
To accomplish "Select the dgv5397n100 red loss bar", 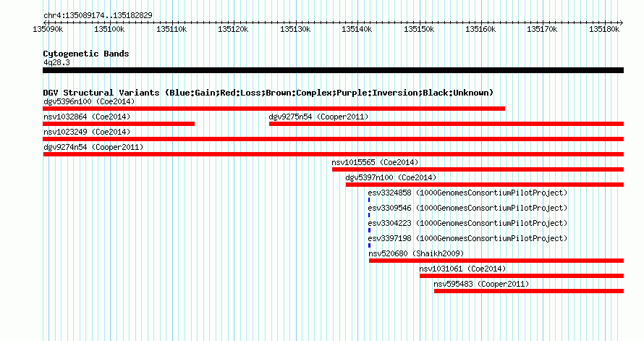I will [485, 185].
